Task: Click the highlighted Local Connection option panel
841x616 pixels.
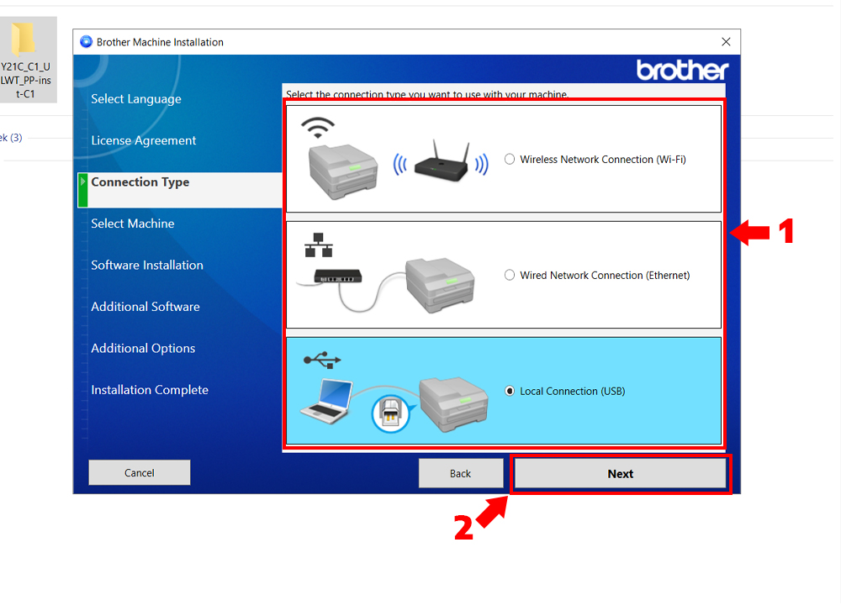Action: [x=504, y=390]
